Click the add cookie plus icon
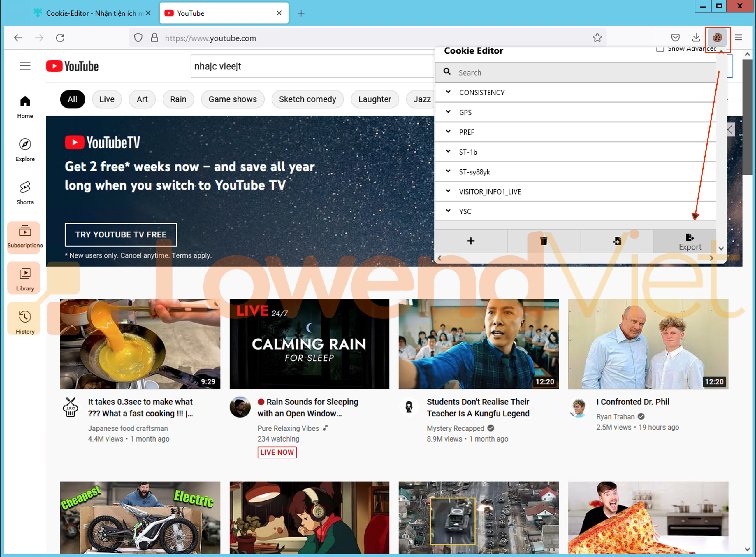Viewport: 756px width, 557px height. tap(471, 241)
